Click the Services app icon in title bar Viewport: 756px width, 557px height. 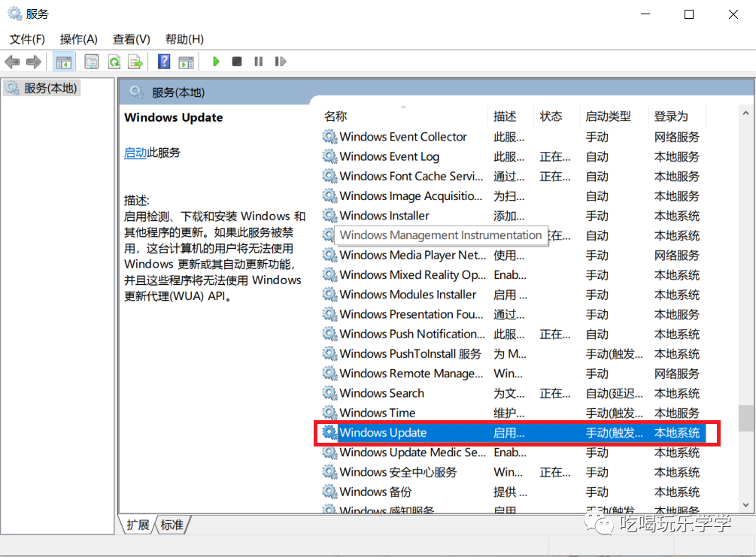tap(15, 14)
